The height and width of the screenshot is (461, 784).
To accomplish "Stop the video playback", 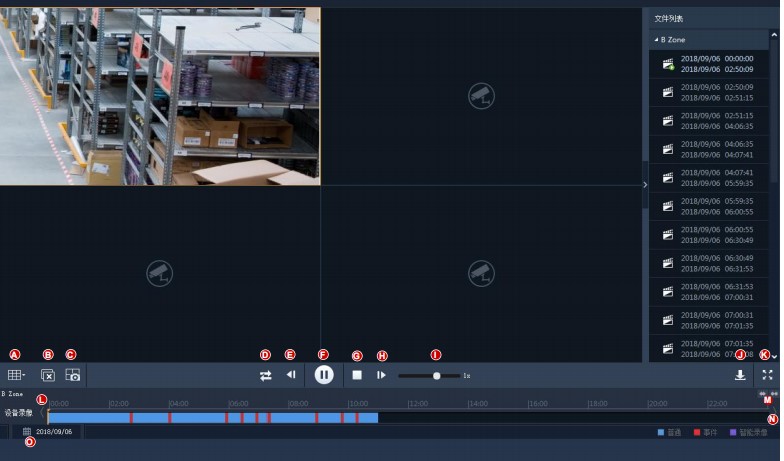I will click(357, 374).
